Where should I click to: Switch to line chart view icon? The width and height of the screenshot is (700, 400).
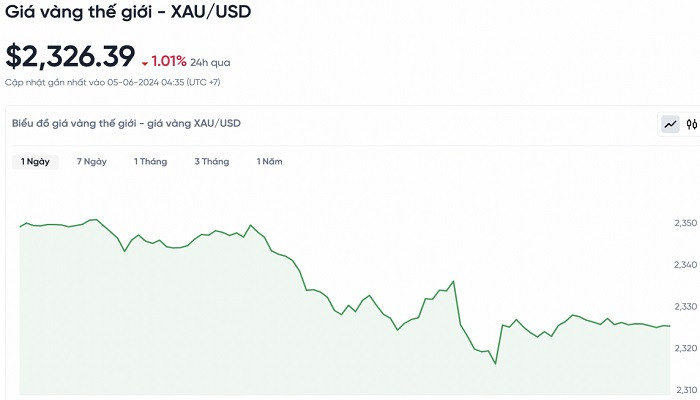(x=670, y=125)
